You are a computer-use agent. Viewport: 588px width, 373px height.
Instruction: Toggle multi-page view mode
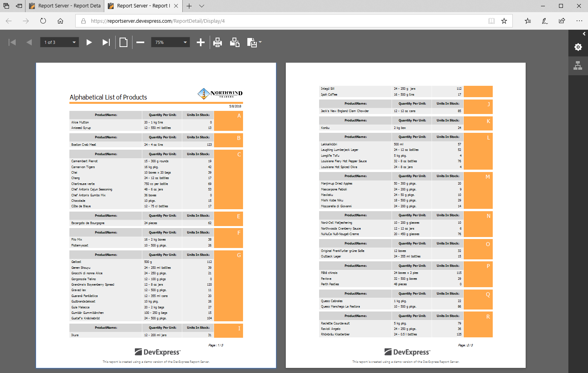(123, 42)
